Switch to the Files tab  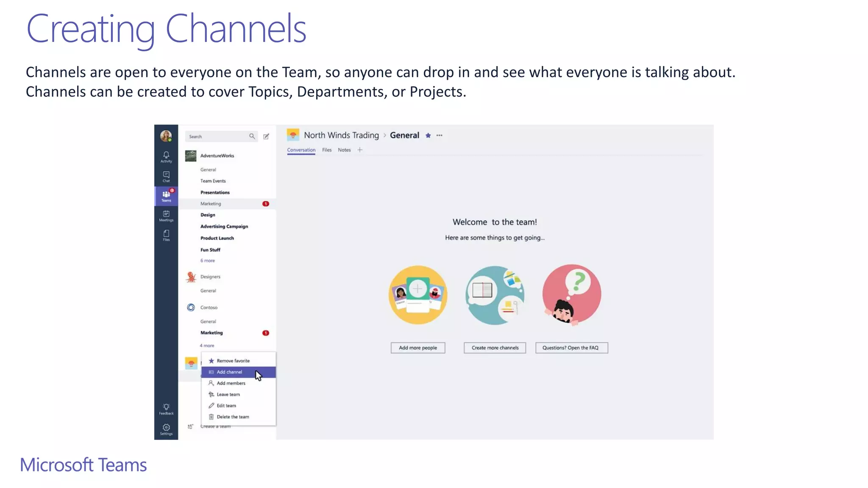pyautogui.click(x=327, y=150)
